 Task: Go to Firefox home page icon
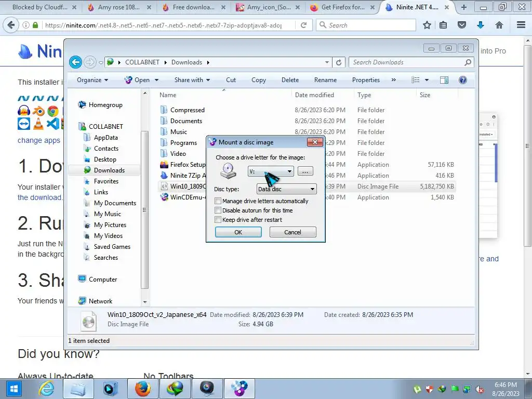coord(499,25)
